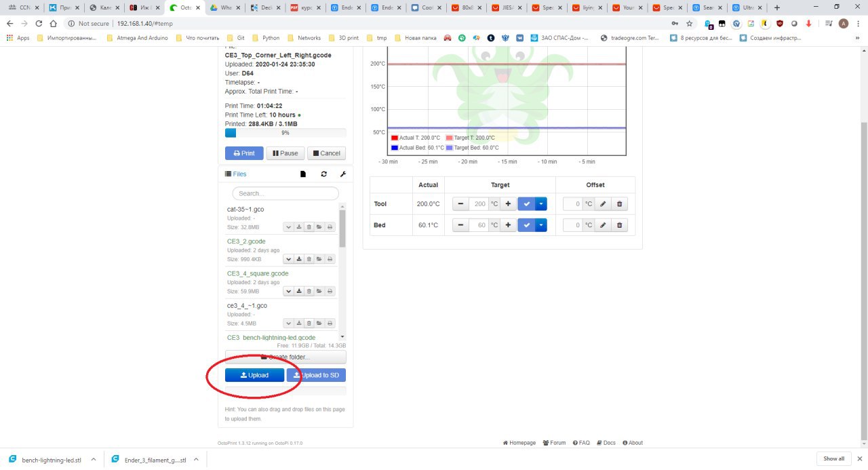Increase Bed target temperature with plus button
The image size is (868, 470).
click(508, 224)
